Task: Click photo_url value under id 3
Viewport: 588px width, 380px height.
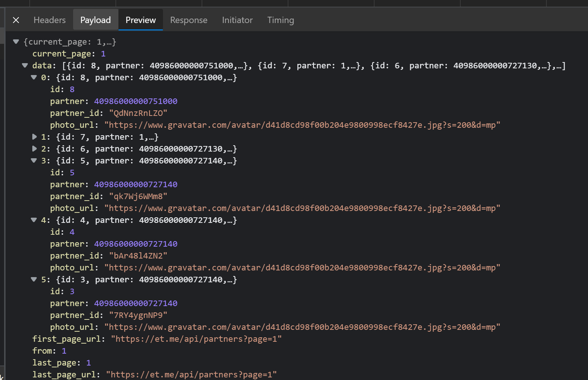Action: point(302,327)
